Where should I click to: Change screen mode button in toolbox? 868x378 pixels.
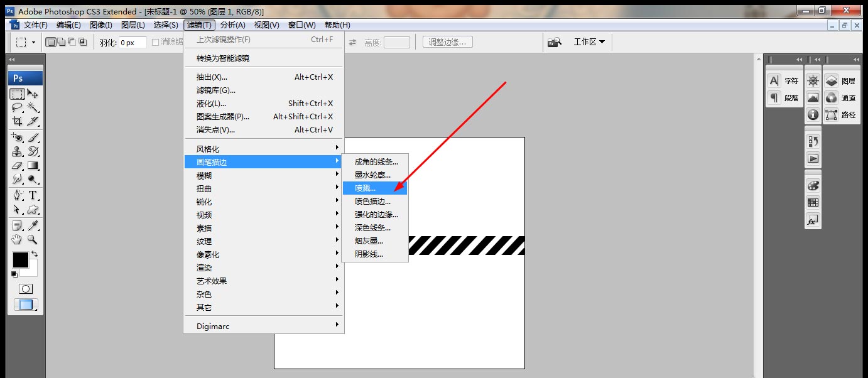point(26,305)
